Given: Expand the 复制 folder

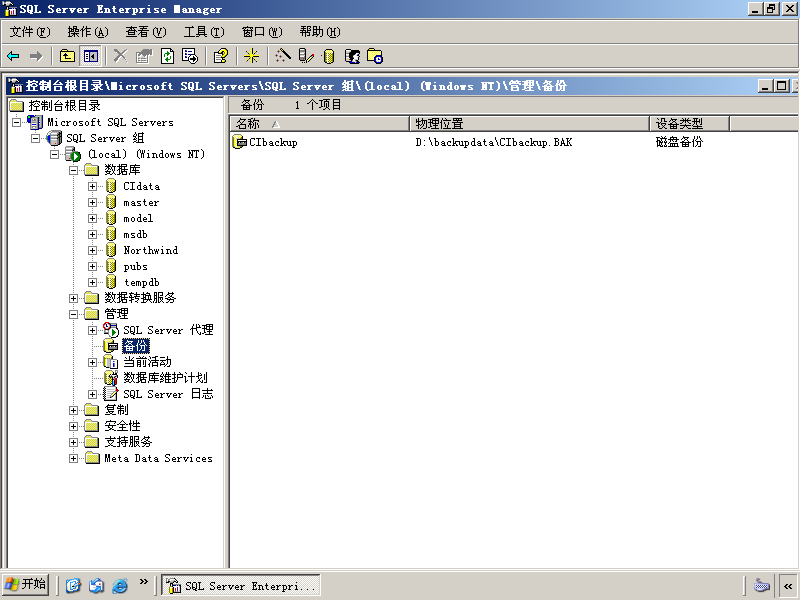Looking at the screenshot, I should [73, 410].
